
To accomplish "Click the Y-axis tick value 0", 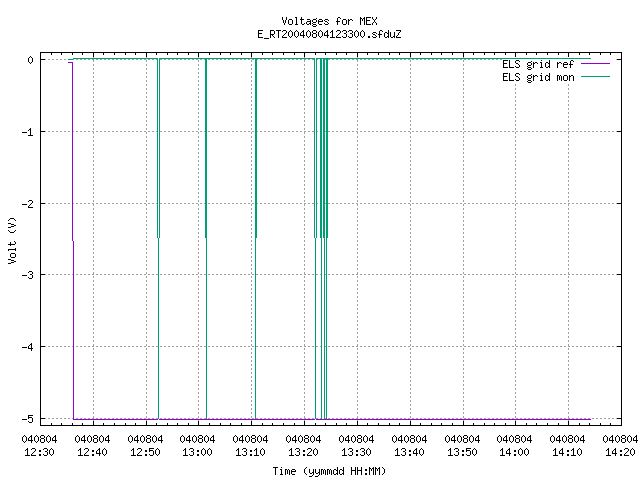I will (x=31, y=60).
